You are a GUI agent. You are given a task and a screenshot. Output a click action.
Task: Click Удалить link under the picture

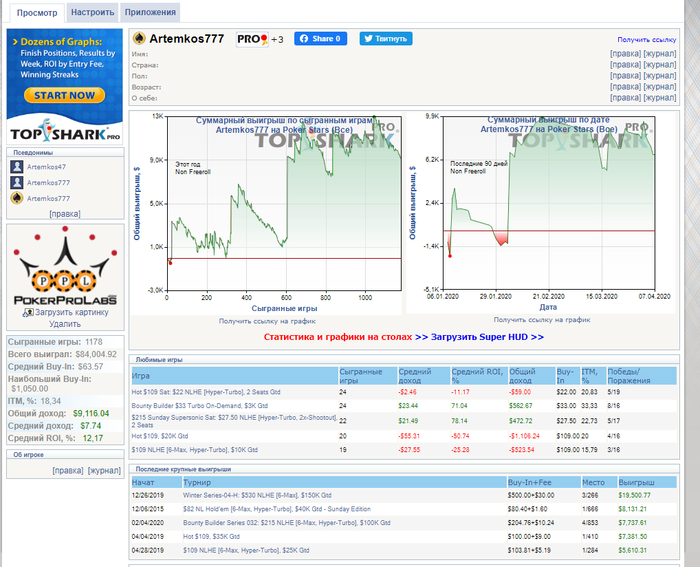tap(65, 324)
